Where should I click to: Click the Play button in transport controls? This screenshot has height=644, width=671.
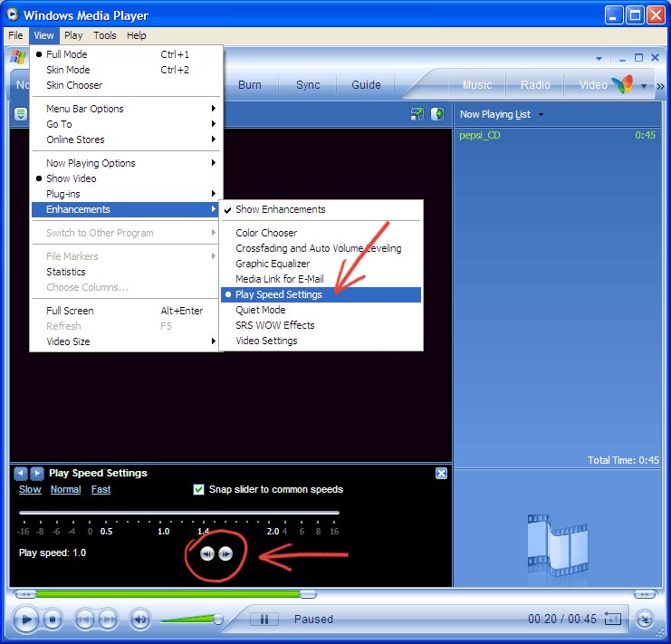click(x=25, y=619)
